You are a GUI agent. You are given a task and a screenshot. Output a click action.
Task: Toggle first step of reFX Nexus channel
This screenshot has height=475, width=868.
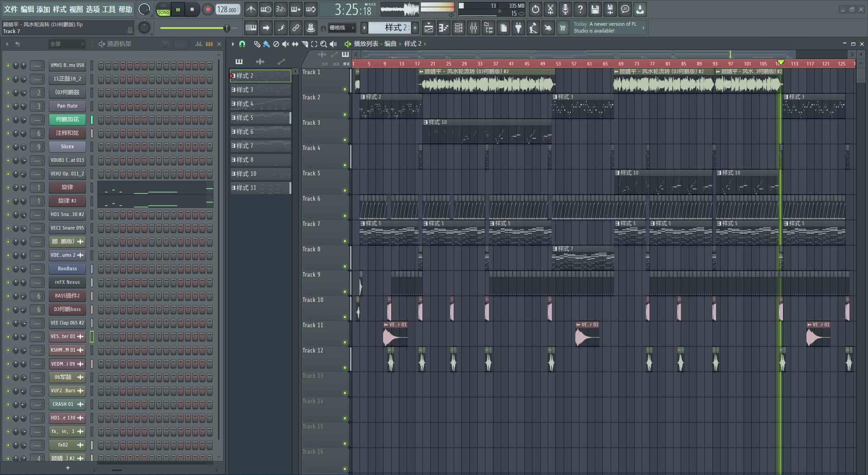pos(101,282)
